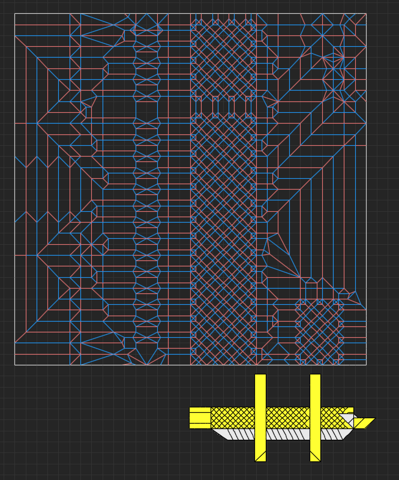399x480 pixels.
Task: Click the wide cross-hatched vertical band in crease pattern
Action: (224, 189)
